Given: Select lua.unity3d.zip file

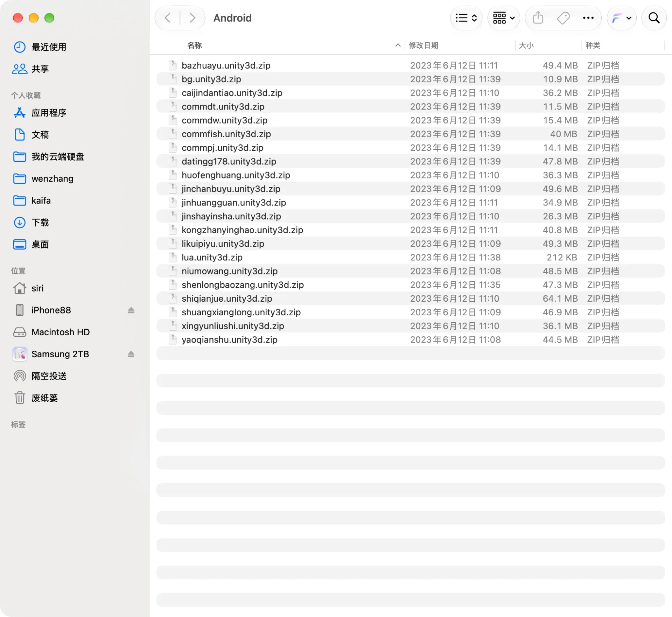Looking at the screenshot, I should pos(411,258).
